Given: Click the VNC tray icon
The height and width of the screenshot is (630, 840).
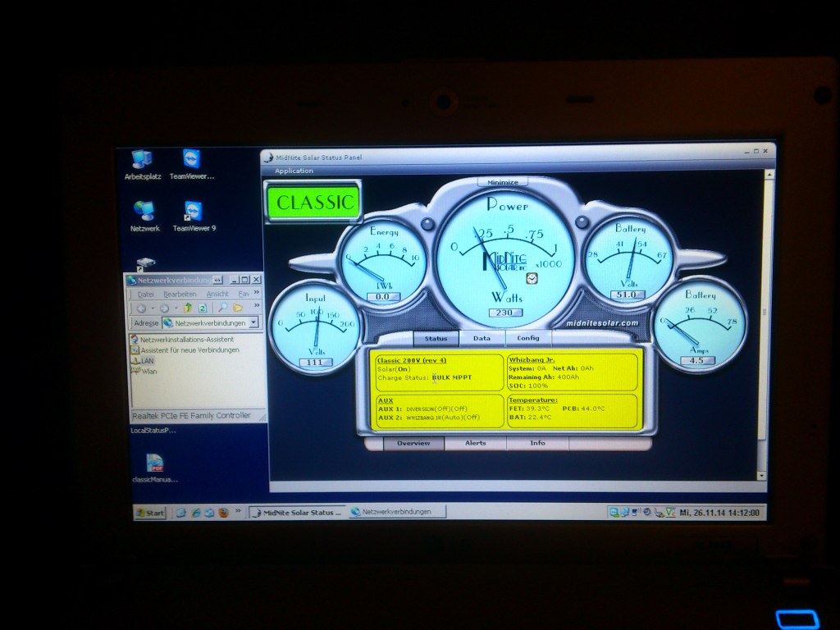Looking at the screenshot, I should click(x=670, y=513).
